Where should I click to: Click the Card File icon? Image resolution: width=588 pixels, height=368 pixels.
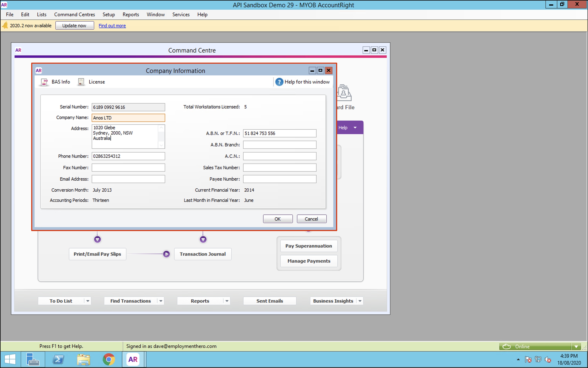pos(344,93)
